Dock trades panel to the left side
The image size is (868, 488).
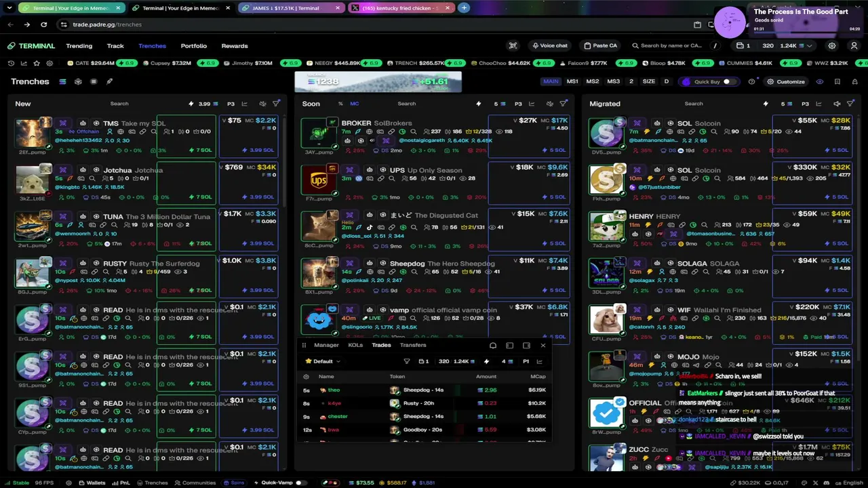coord(510,346)
